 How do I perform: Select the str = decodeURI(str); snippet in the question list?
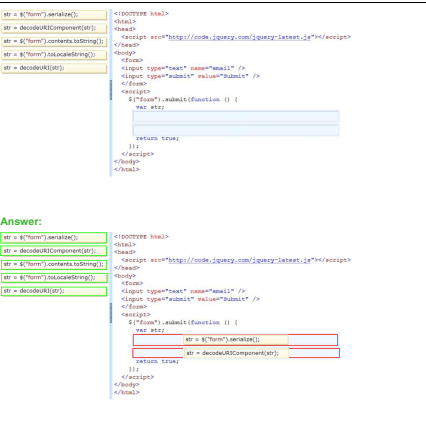coord(54,68)
